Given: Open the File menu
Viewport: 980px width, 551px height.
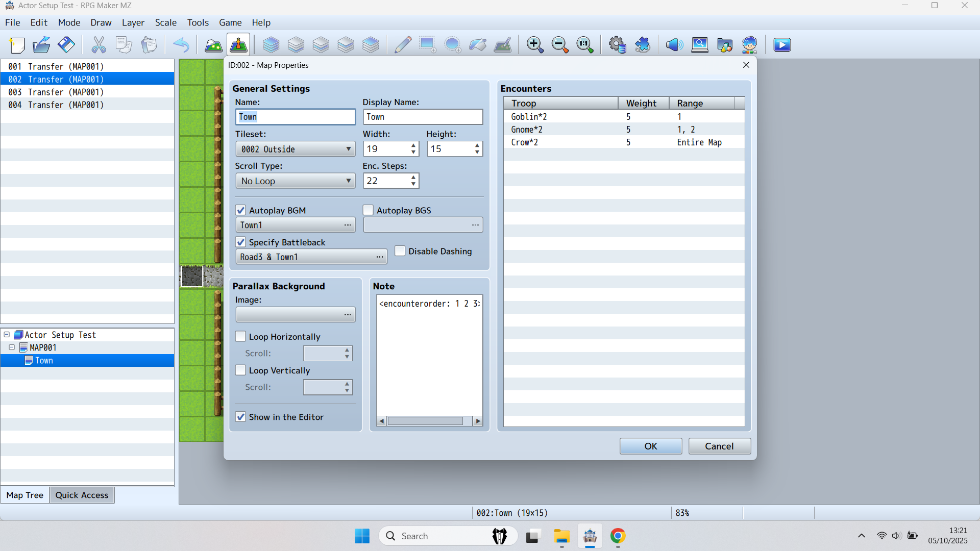Looking at the screenshot, I should click(12, 22).
